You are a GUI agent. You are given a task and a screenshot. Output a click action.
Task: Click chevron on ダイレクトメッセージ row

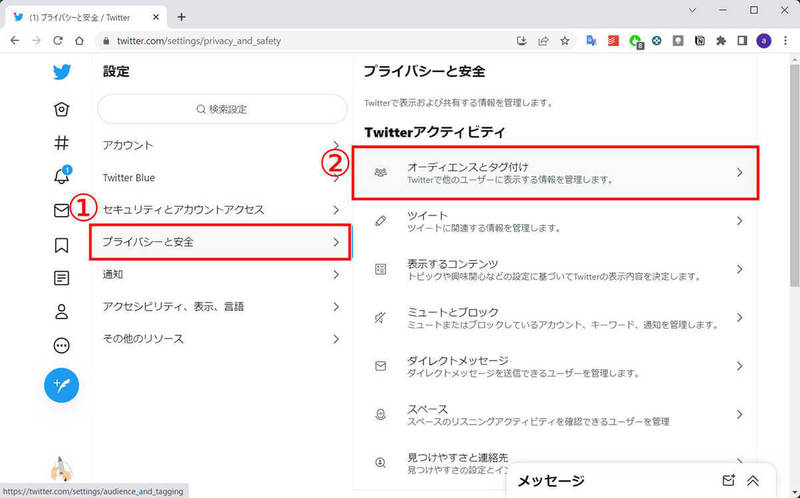(740, 366)
